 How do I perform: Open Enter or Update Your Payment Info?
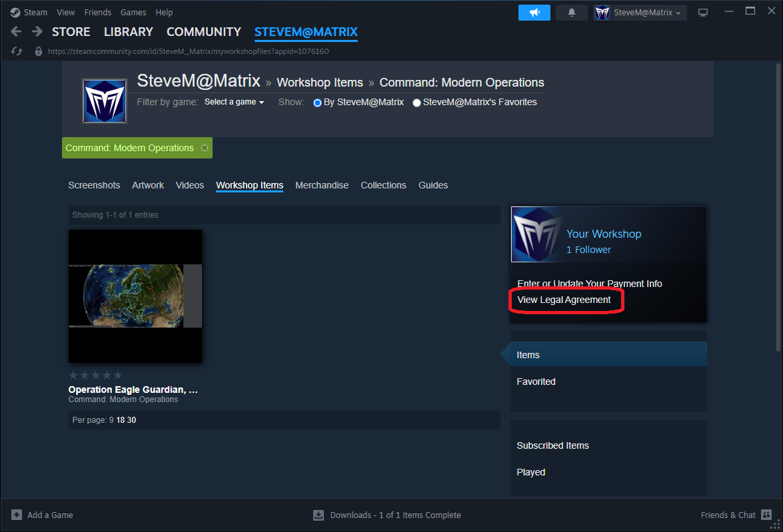click(x=590, y=284)
